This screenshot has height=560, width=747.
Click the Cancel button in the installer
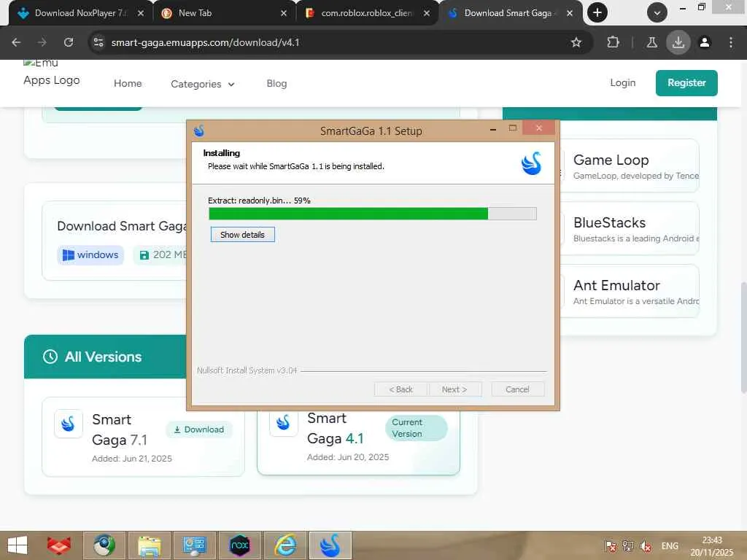(x=517, y=389)
